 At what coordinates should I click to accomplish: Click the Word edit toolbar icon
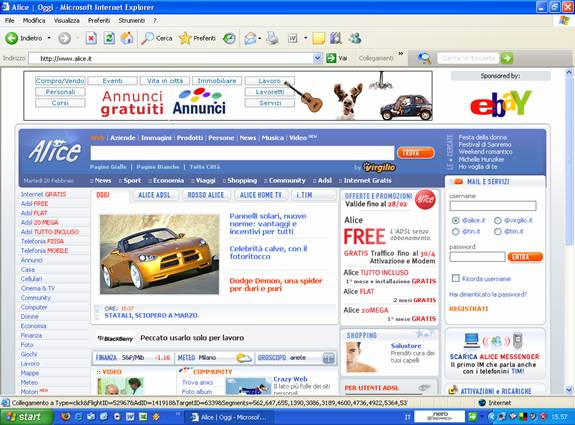(292, 38)
